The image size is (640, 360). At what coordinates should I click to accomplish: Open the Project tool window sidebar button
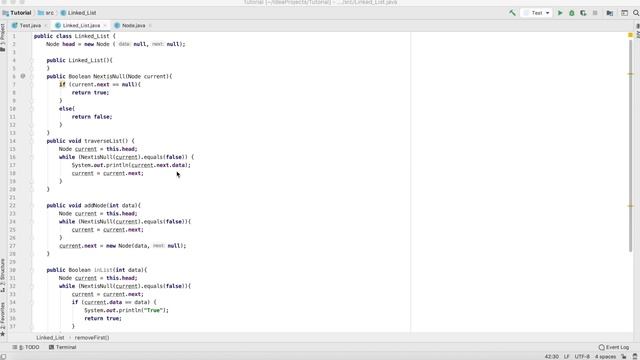[x=3, y=38]
